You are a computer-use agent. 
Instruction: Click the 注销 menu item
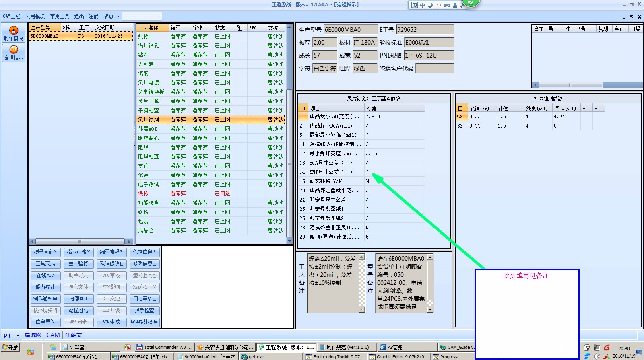click(93, 16)
